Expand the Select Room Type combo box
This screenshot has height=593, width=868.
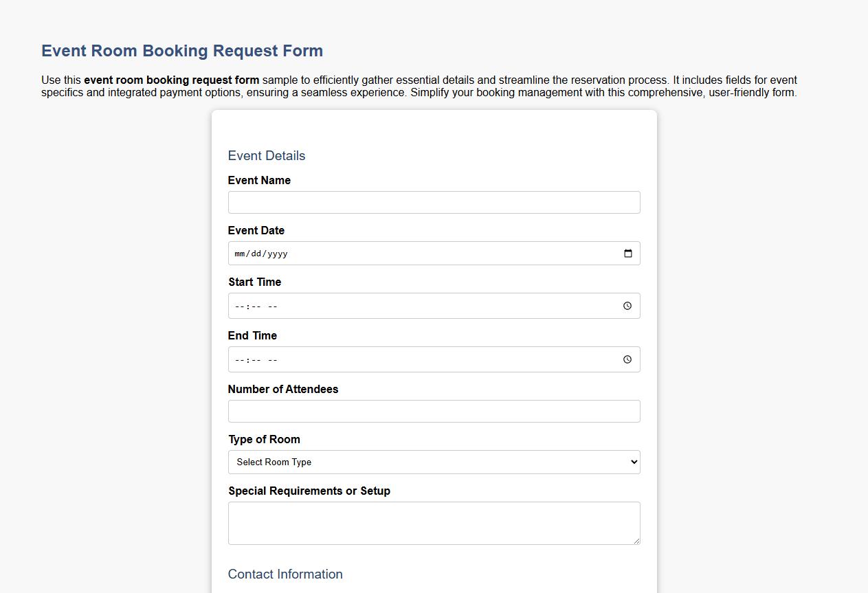point(434,462)
